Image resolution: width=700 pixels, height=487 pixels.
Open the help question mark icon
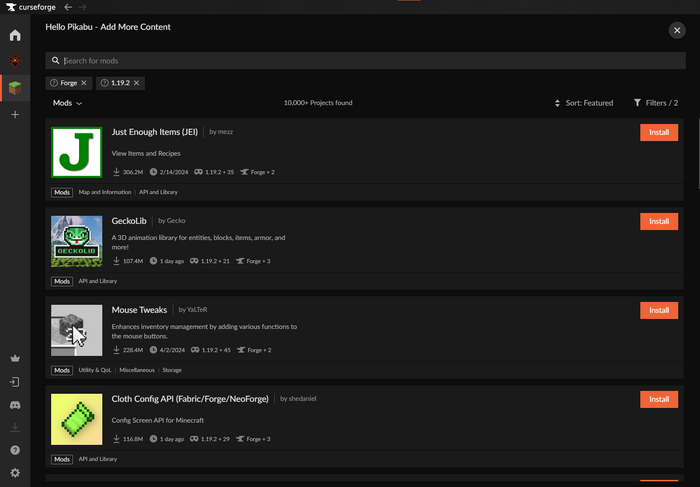(x=15, y=450)
